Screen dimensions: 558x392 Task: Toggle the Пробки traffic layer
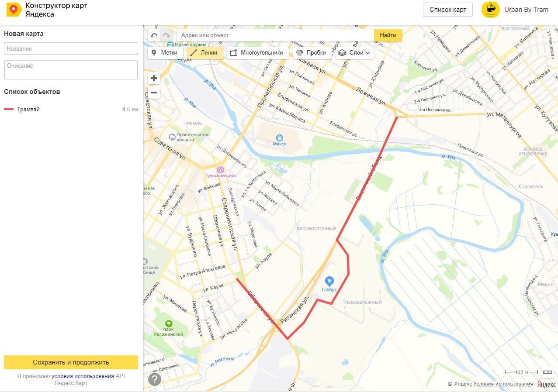coord(311,53)
